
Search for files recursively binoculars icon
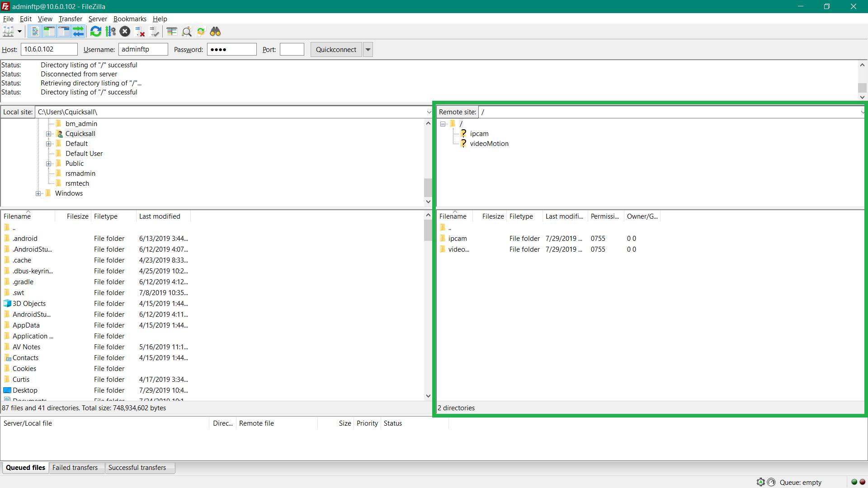[x=216, y=32]
